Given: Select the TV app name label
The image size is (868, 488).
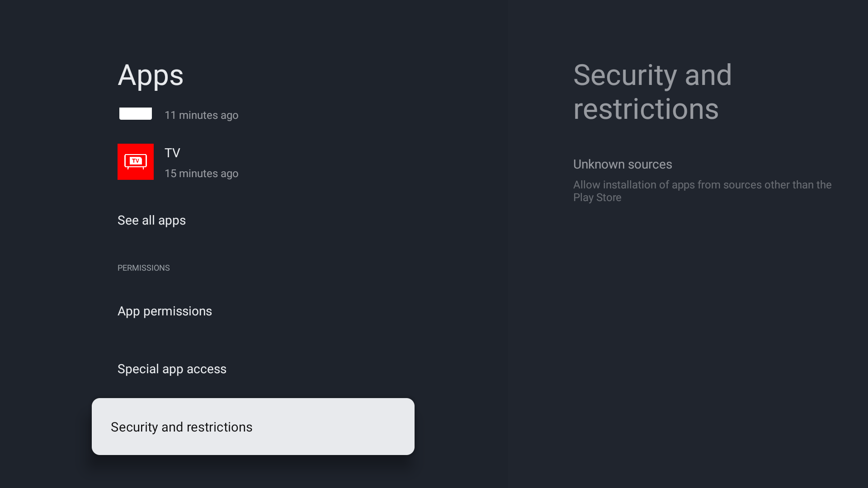Looking at the screenshot, I should click(x=172, y=153).
